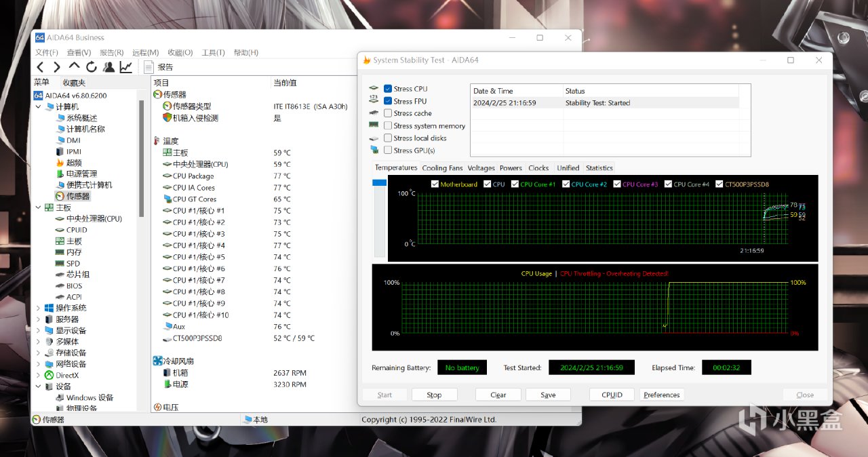The width and height of the screenshot is (868, 457).
Task: Open the 帮助(H) menu
Action: 245,52
